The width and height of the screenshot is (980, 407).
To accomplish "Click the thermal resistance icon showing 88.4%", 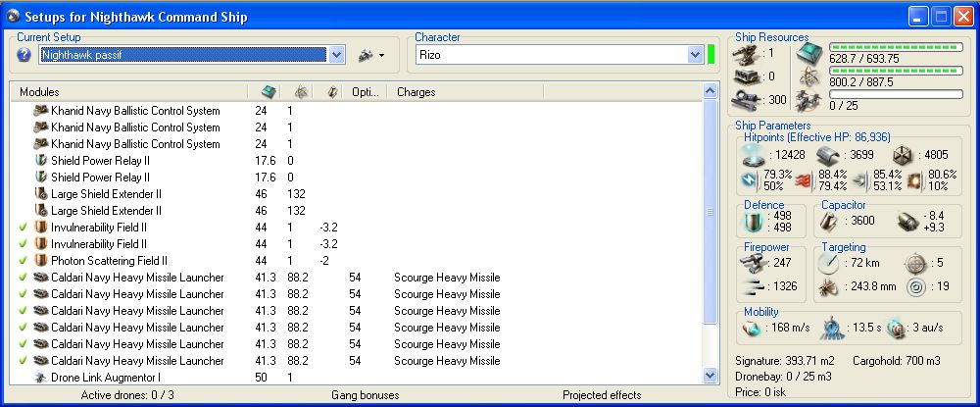I will tap(805, 180).
